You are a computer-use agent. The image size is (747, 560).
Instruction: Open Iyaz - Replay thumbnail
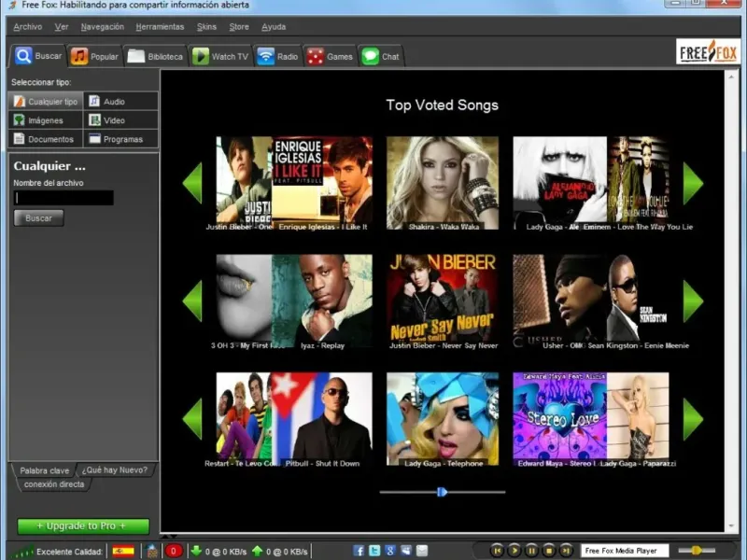pos(322,301)
